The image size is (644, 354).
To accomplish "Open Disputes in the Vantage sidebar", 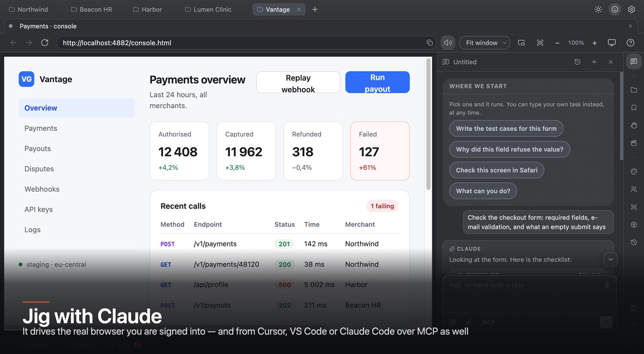I will pos(77,169).
